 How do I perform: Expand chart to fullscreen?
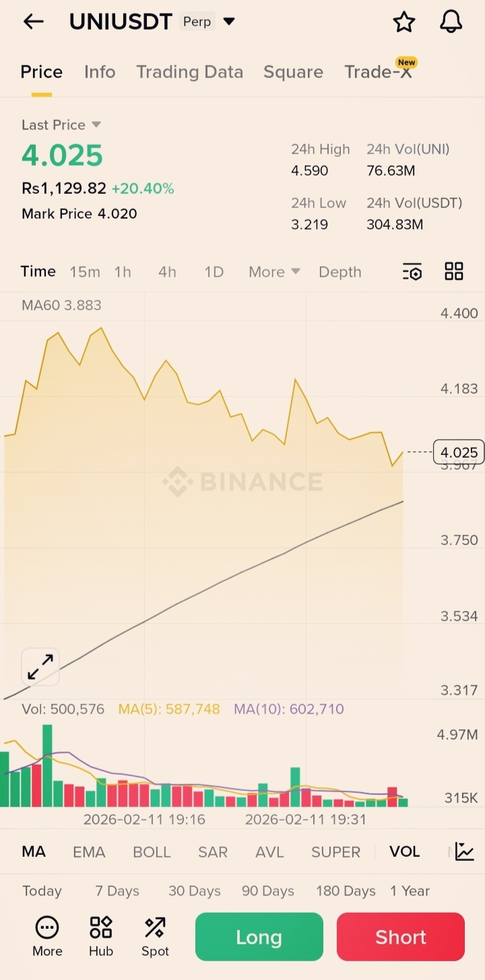coord(40,667)
